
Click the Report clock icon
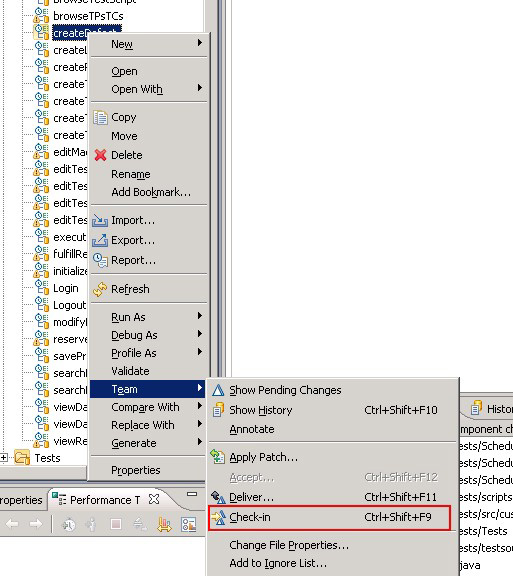click(100, 260)
